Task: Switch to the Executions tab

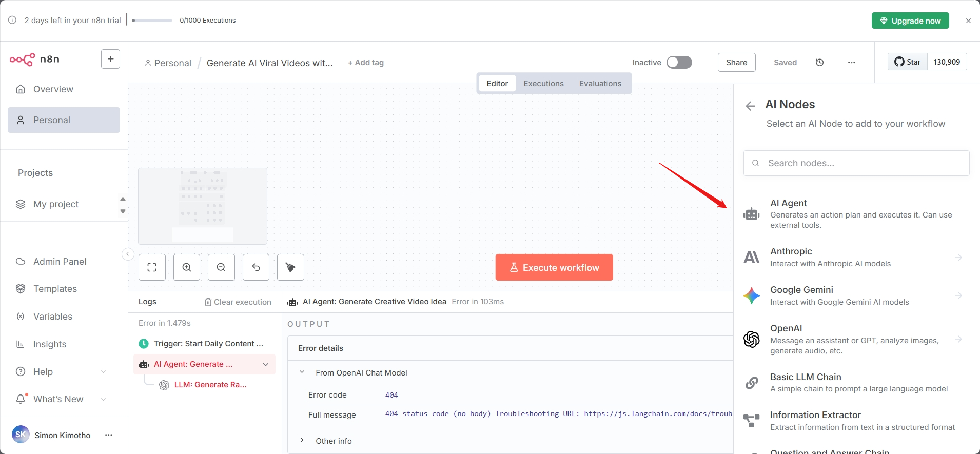Action: click(x=543, y=84)
